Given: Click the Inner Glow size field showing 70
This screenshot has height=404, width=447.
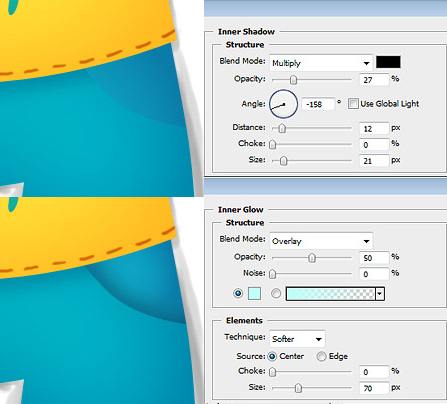Looking at the screenshot, I should coord(374,388).
